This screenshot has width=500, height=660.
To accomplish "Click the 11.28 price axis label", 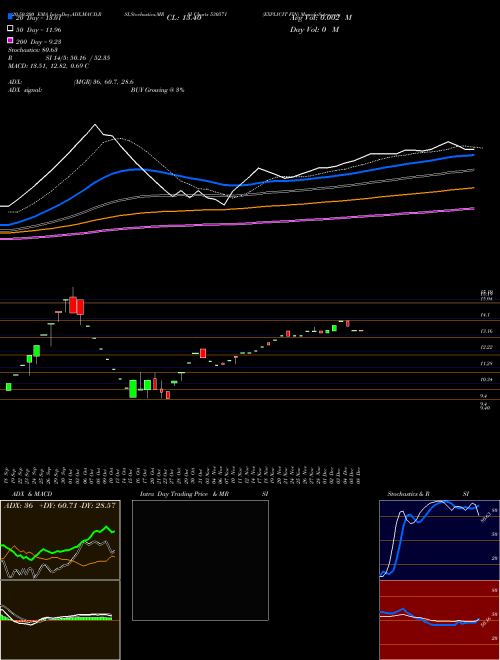I will (x=486, y=363).
